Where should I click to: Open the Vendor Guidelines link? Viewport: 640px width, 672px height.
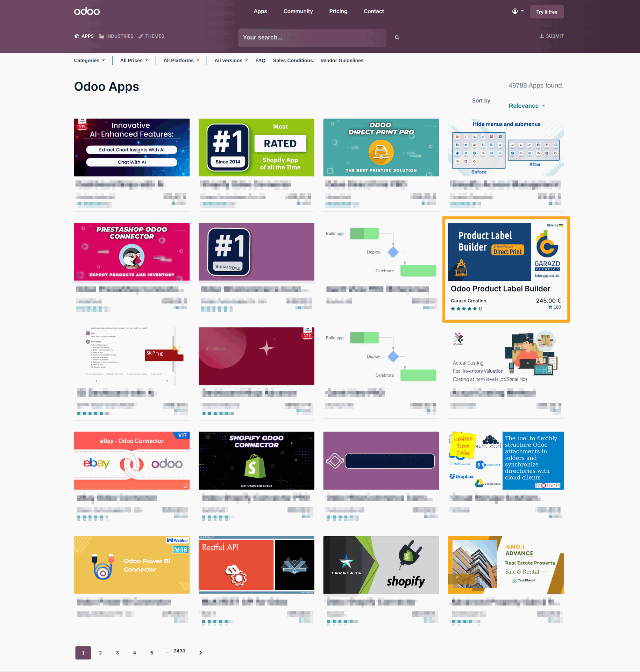pyautogui.click(x=342, y=61)
